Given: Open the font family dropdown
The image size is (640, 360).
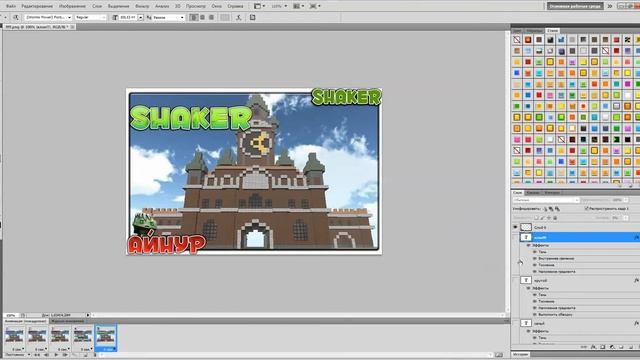Looking at the screenshot, I should point(48,17).
